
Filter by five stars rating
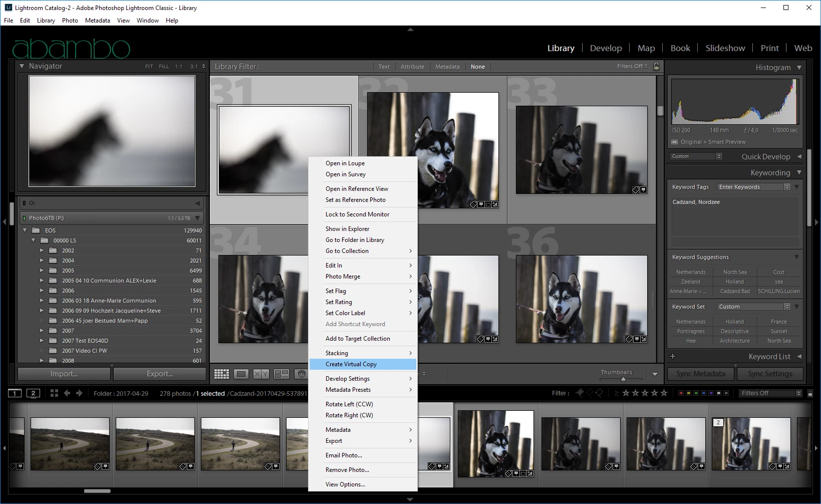664,393
